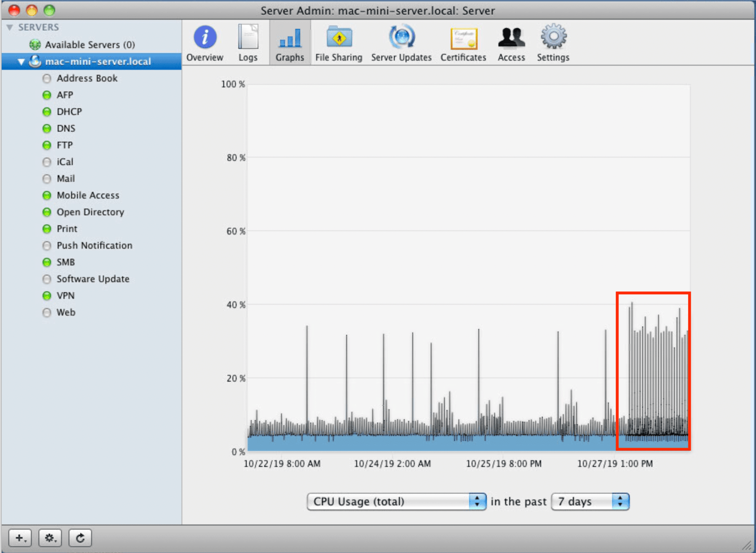Select Available Servers (0) in sidebar
Viewport: 756px width, 553px height.
pyautogui.click(x=90, y=45)
